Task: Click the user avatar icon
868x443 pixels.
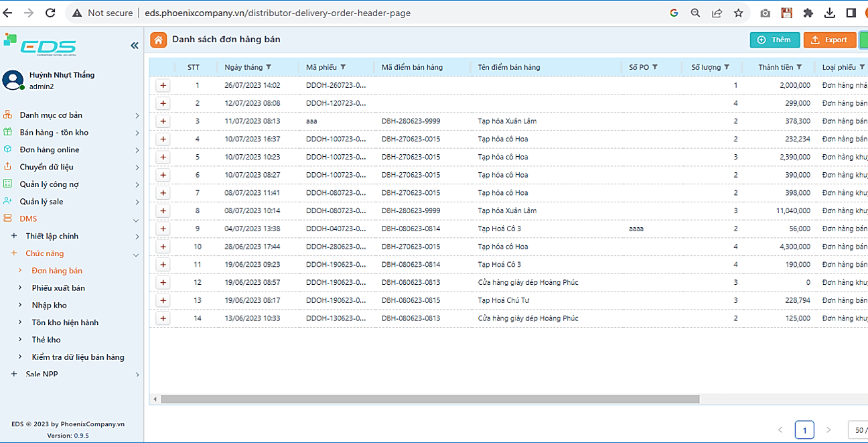Action: pyautogui.click(x=13, y=80)
